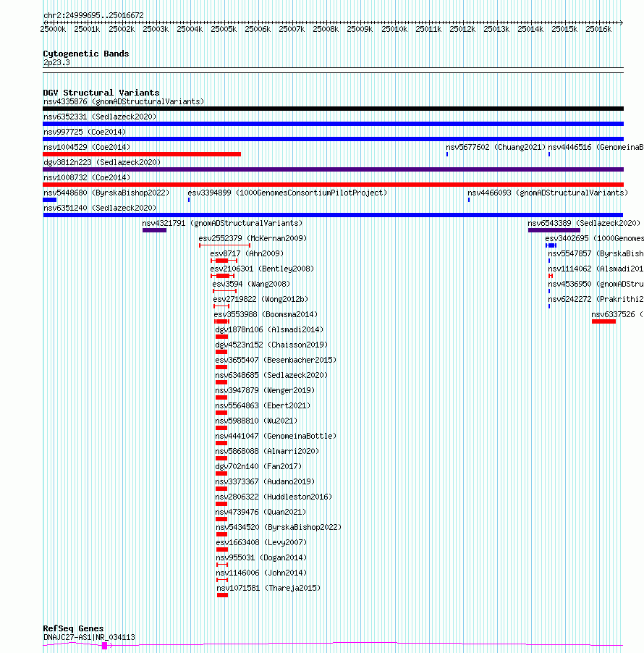This screenshot has width=644, height=653.
Task: Click the red interval bar under esv2552379
Action: point(224,245)
